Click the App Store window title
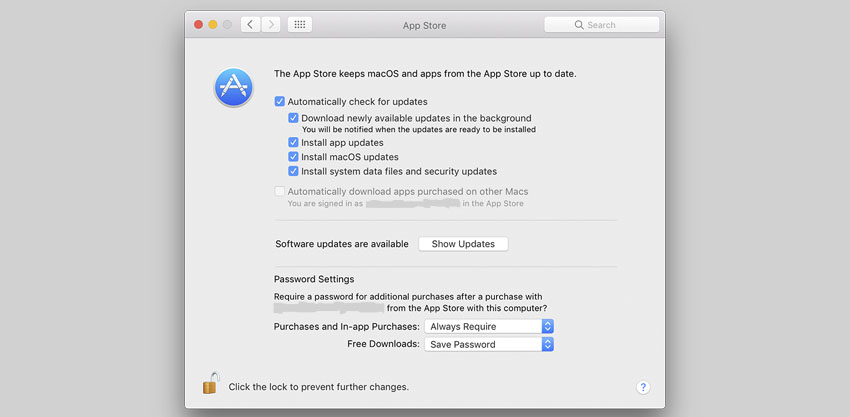Screen dimensions: 850x417 tap(424, 25)
